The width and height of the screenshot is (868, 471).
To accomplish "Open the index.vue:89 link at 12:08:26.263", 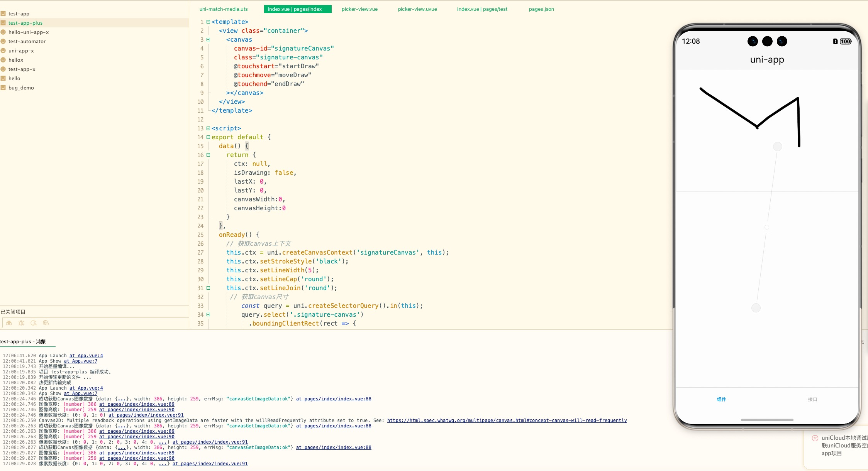I will 137,431.
